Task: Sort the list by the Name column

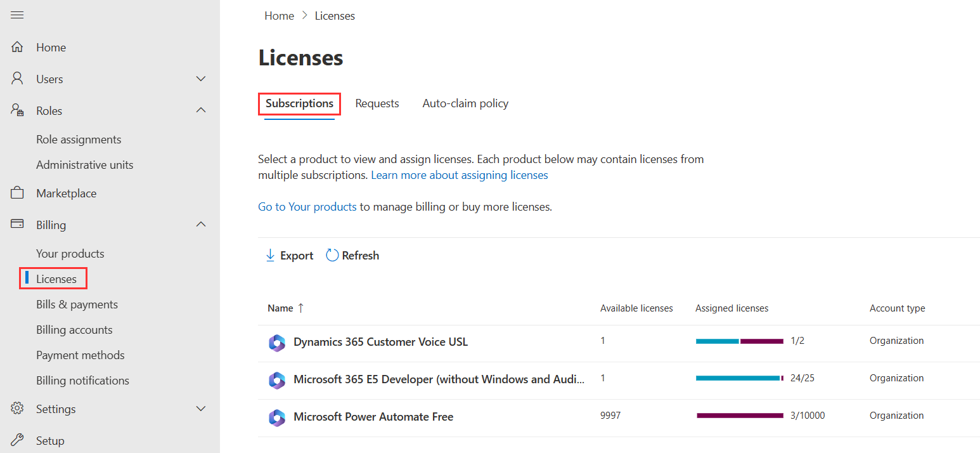Action: pyautogui.click(x=280, y=308)
